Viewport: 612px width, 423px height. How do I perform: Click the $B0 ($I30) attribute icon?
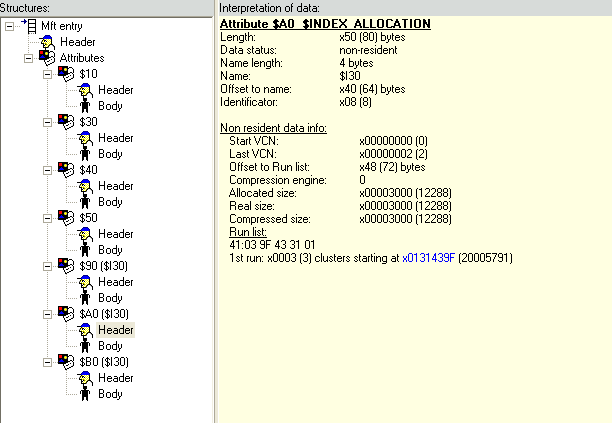[x=66, y=362]
